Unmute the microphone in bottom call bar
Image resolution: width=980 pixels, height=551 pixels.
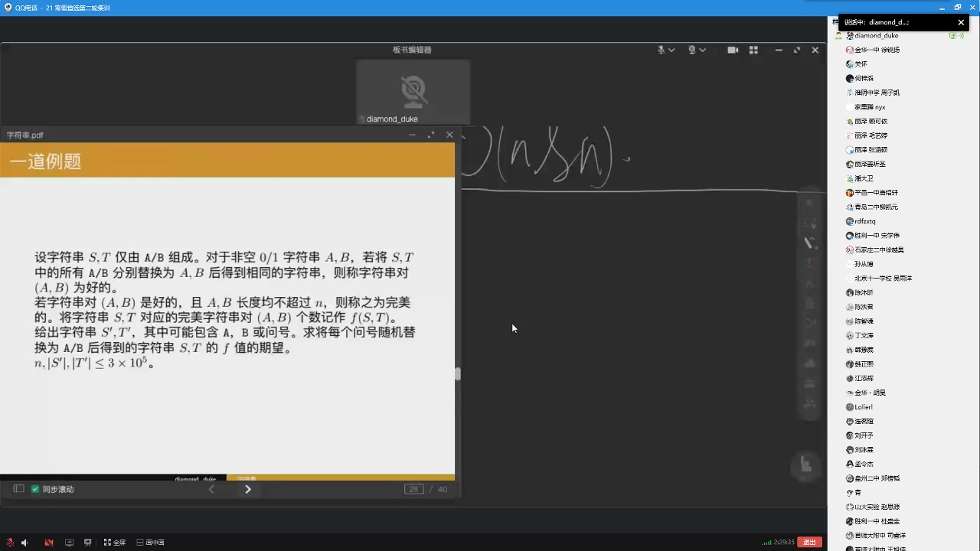pyautogui.click(x=8, y=543)
